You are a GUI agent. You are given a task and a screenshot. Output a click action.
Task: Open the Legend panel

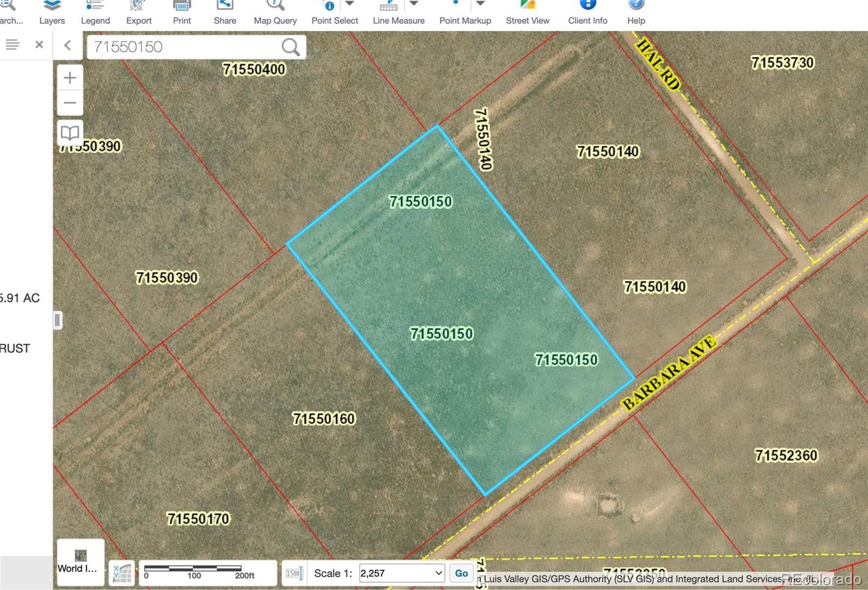pyautogui.click(x=95, y=13)
